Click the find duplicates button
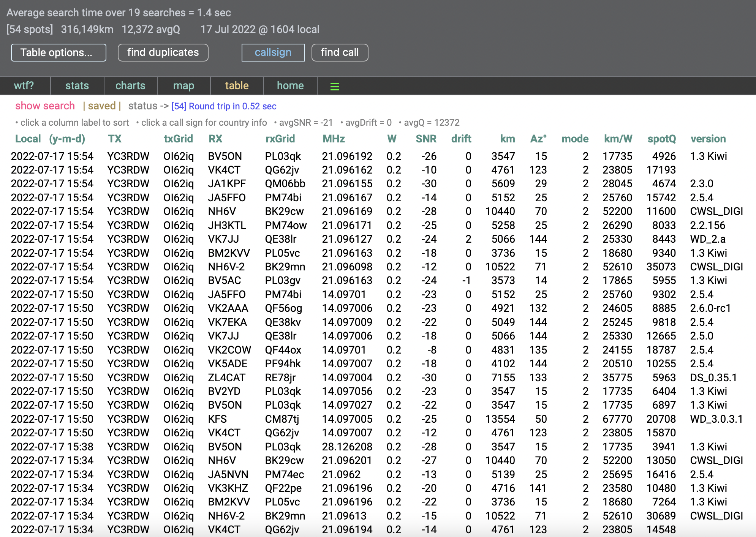This screenshot has width=756, height=537. [163, 52]
